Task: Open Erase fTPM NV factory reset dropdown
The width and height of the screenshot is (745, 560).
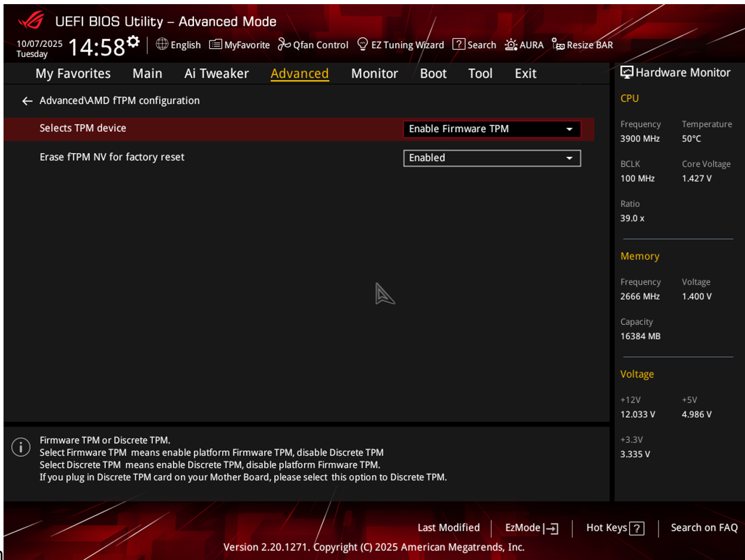Action: click(492, 158)
